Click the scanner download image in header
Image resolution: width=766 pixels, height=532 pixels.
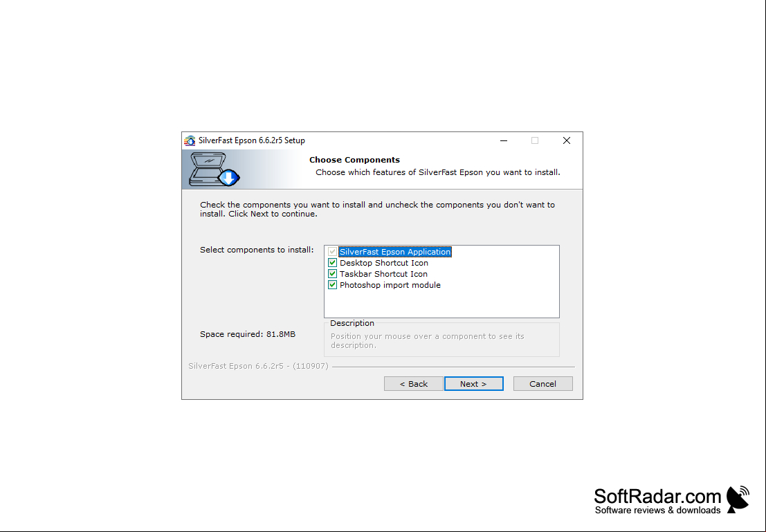(214, 169)
